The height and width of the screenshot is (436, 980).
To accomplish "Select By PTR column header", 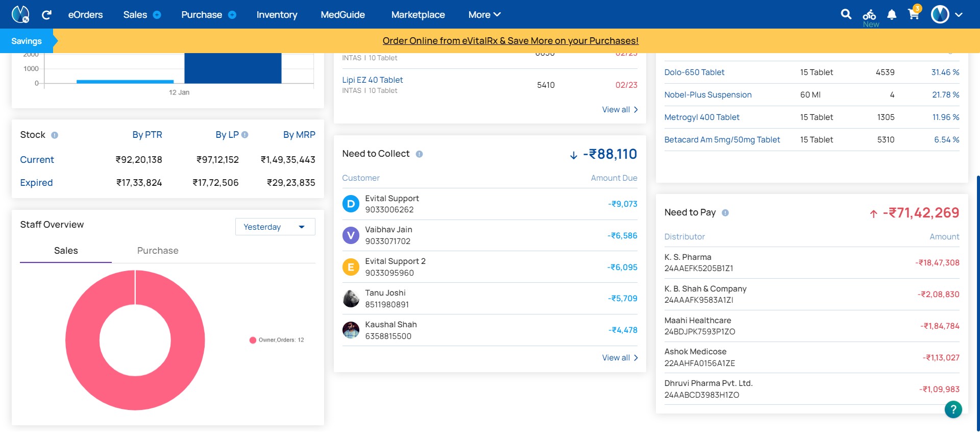I will click(147, 135).
